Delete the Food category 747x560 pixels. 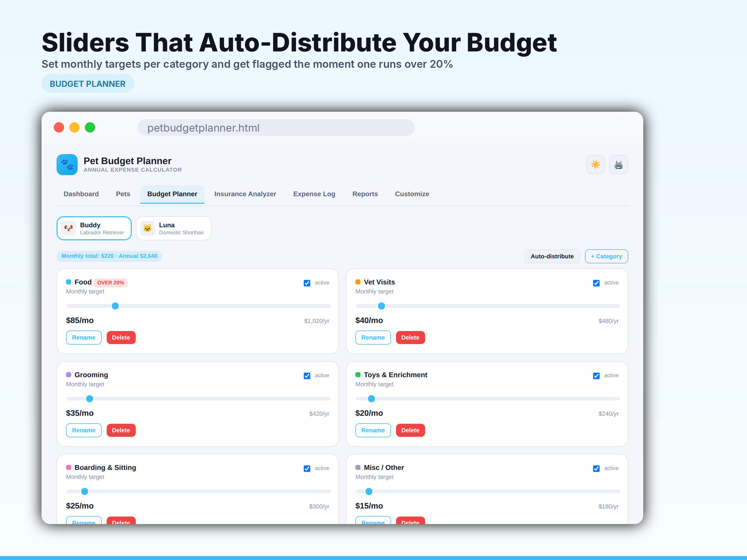click(x=121, y=338)
